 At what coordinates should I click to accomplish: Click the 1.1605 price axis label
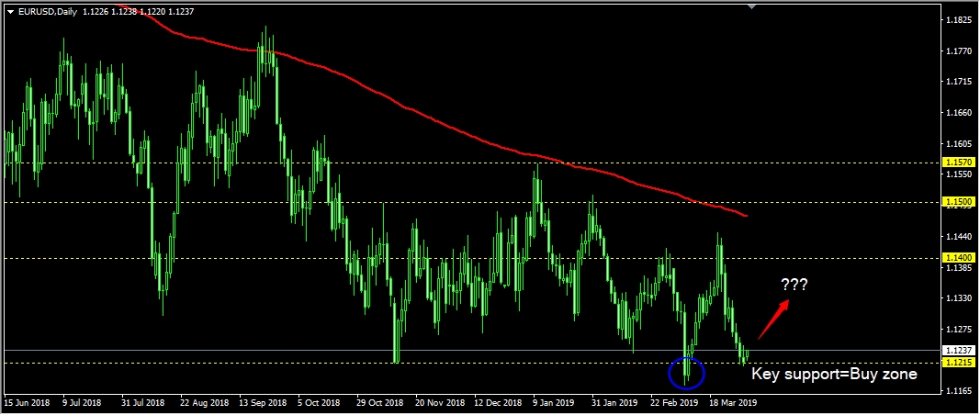point(959,144)
